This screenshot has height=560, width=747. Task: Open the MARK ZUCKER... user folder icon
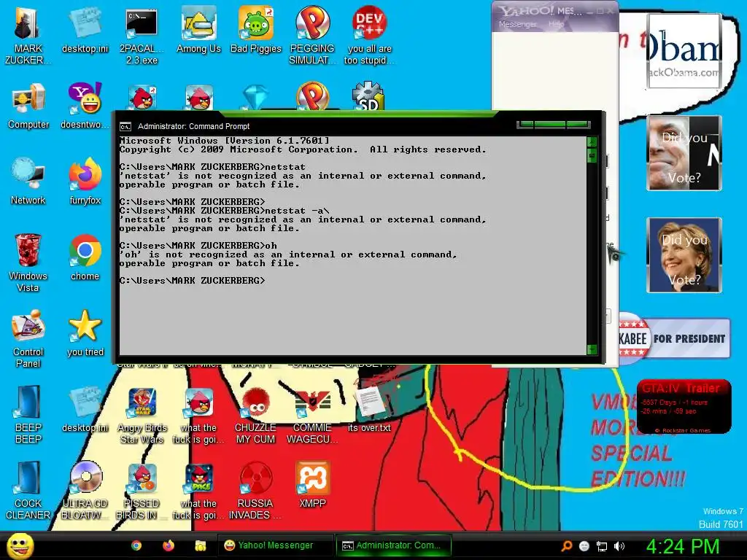(28, 36)
